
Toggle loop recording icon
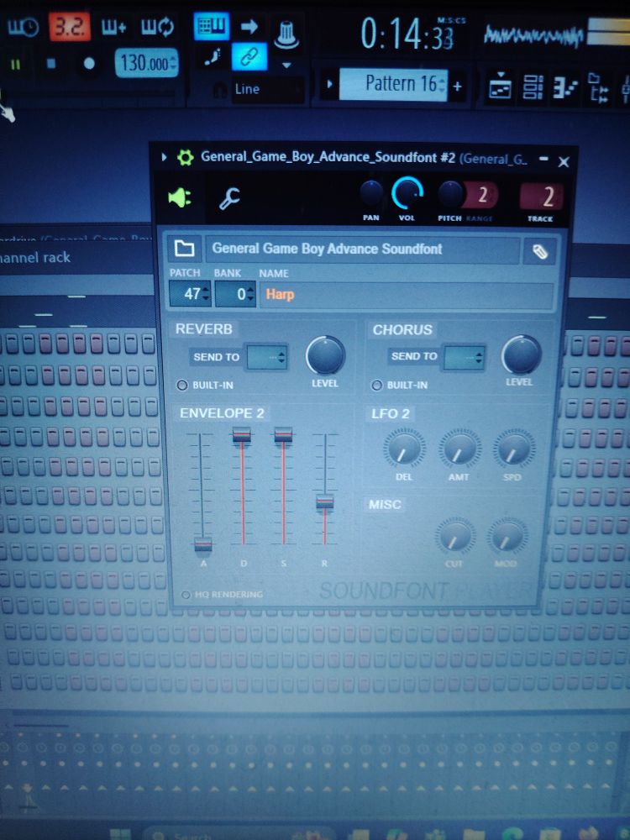pyautogui.click(x=158, y=27)
